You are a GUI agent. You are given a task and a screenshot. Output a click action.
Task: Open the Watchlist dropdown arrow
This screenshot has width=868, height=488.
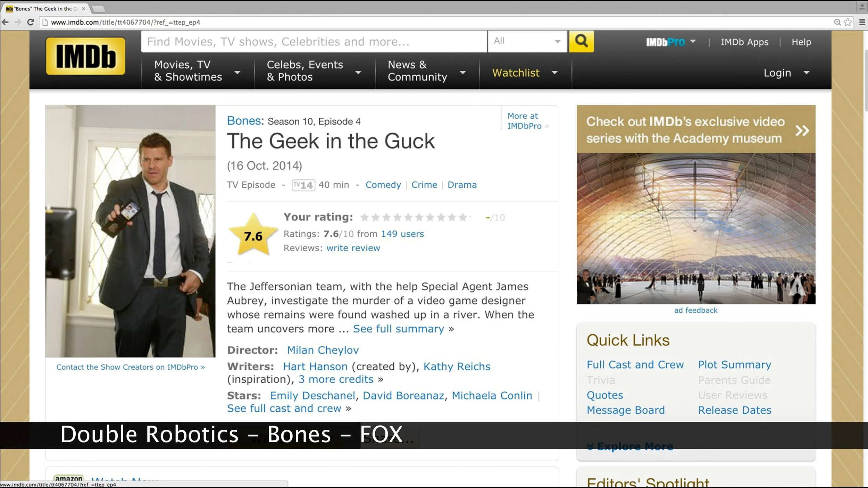point(554,73)
